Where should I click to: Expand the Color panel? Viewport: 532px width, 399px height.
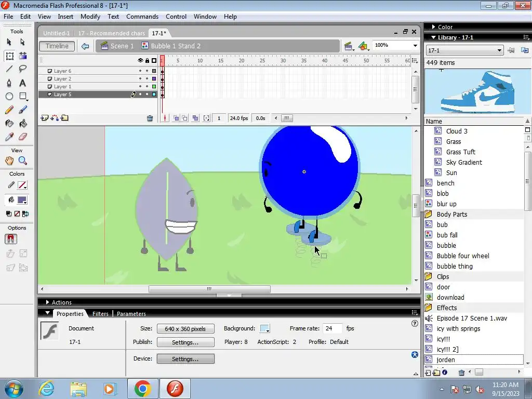click(434, 27)
